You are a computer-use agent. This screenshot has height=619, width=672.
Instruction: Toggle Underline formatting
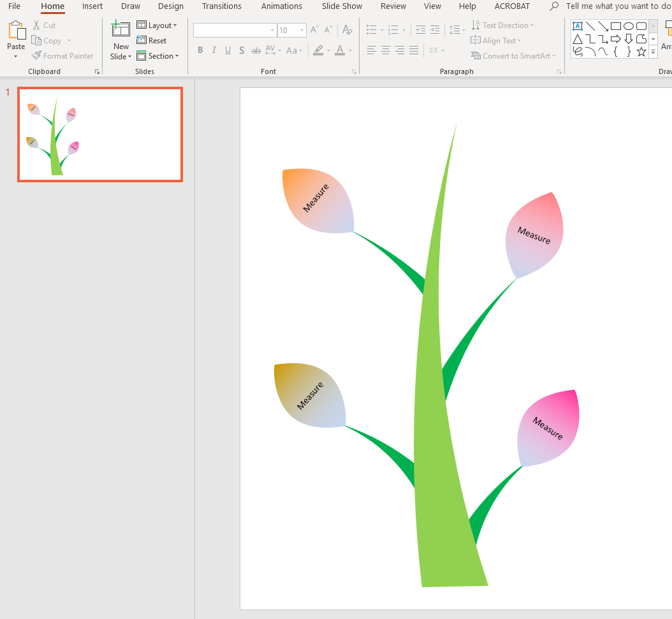[228, 50]
